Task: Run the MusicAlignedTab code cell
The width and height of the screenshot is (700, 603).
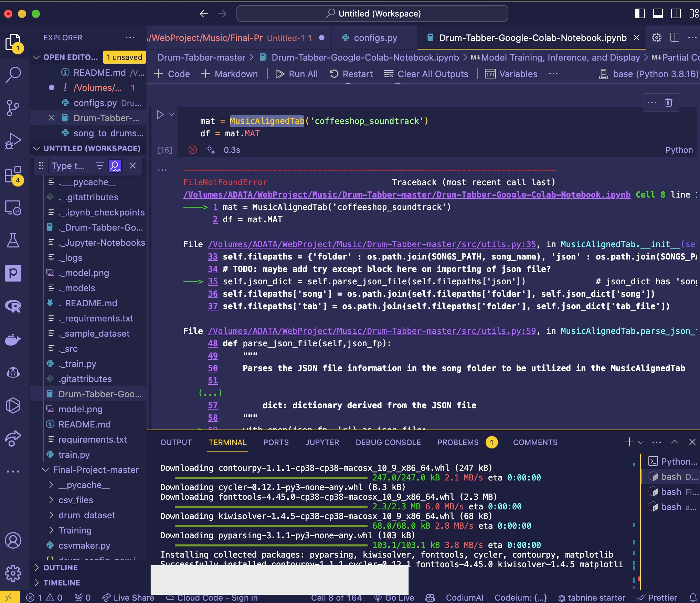Action: (160, 115)
